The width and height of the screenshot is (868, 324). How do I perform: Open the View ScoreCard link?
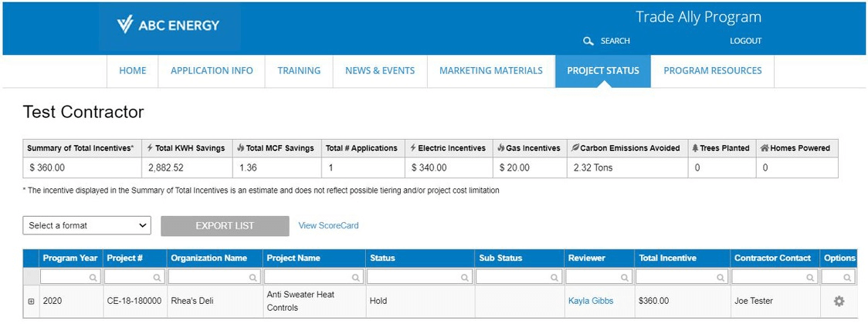[x=328, y=225]
